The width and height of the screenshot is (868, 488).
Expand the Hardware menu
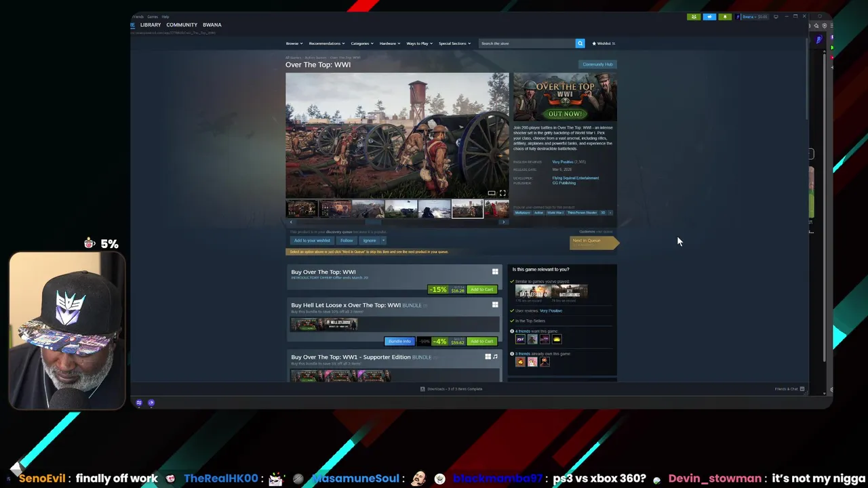click(x=390, y=43)
